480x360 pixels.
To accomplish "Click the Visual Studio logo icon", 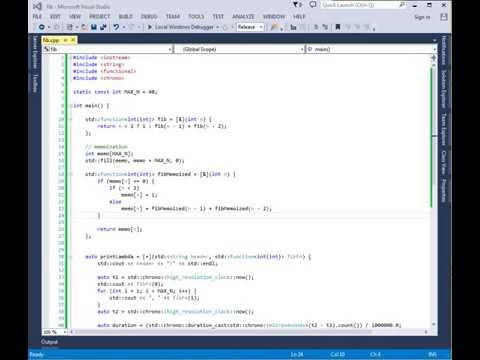I will tap(38, 6).
